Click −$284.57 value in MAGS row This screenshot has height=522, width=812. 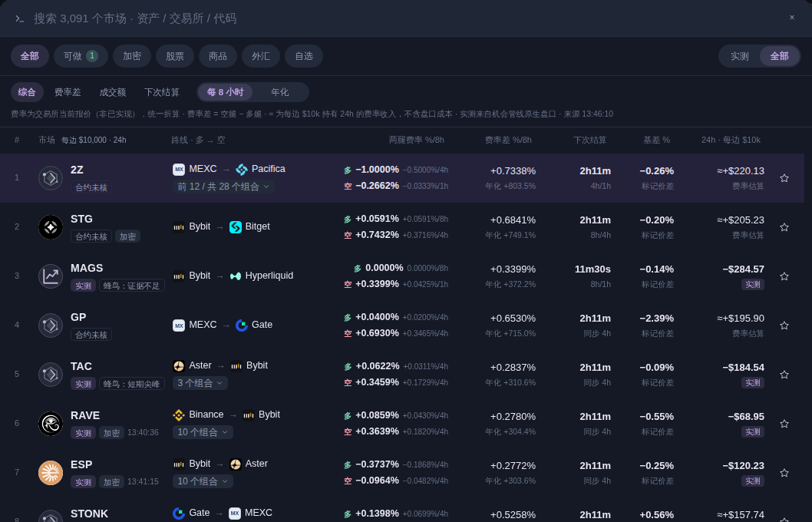point(744,269)
